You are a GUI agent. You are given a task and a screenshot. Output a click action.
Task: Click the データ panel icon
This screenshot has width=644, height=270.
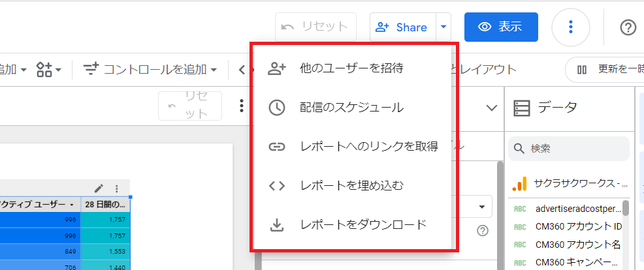(522, 108)
